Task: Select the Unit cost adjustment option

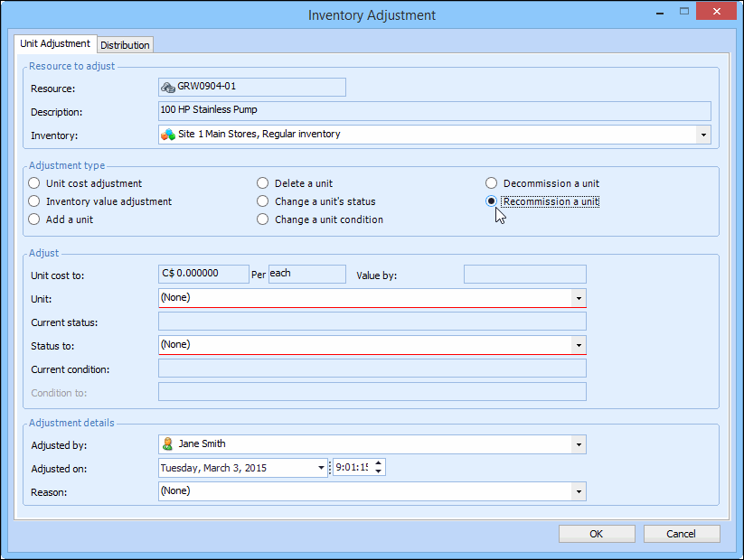Action: coord(34,183)
